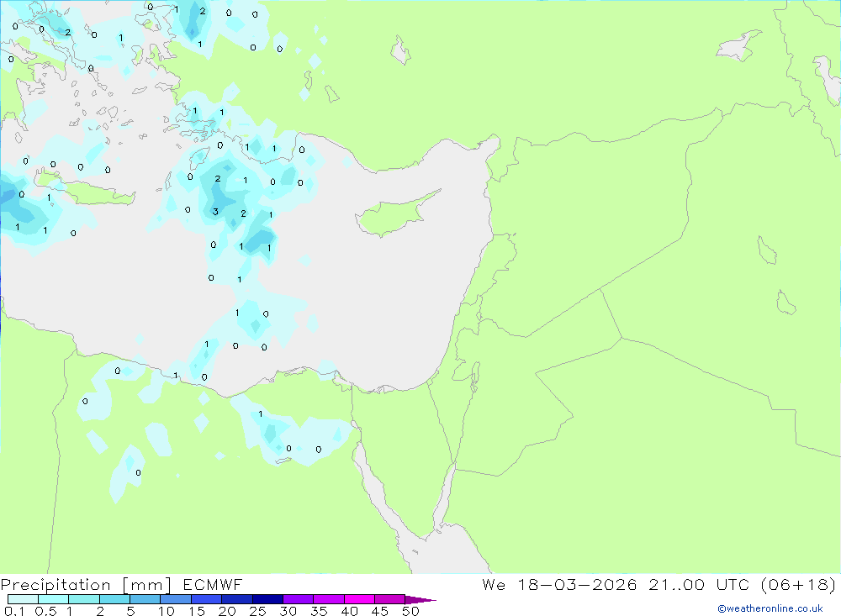841x616 pixels.
Task: Click the legend swatch between 20 and 25
Action: tap(237, 599)
